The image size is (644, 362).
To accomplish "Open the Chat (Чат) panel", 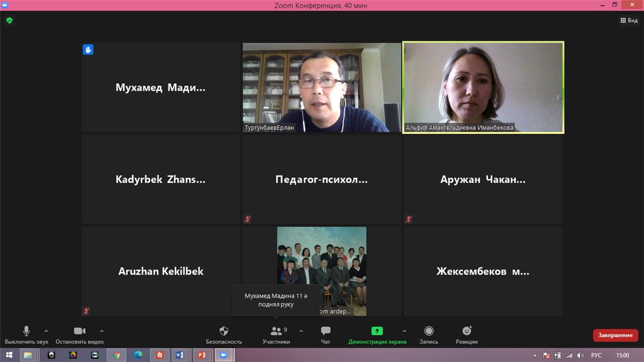I will coord(325,331).
